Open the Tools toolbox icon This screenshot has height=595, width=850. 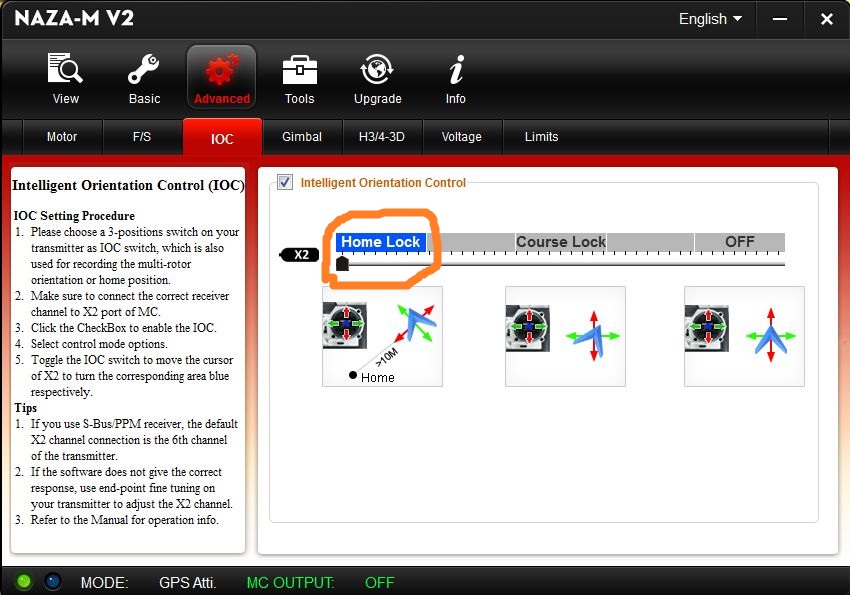pyautogui.click(x=299, y=72)
